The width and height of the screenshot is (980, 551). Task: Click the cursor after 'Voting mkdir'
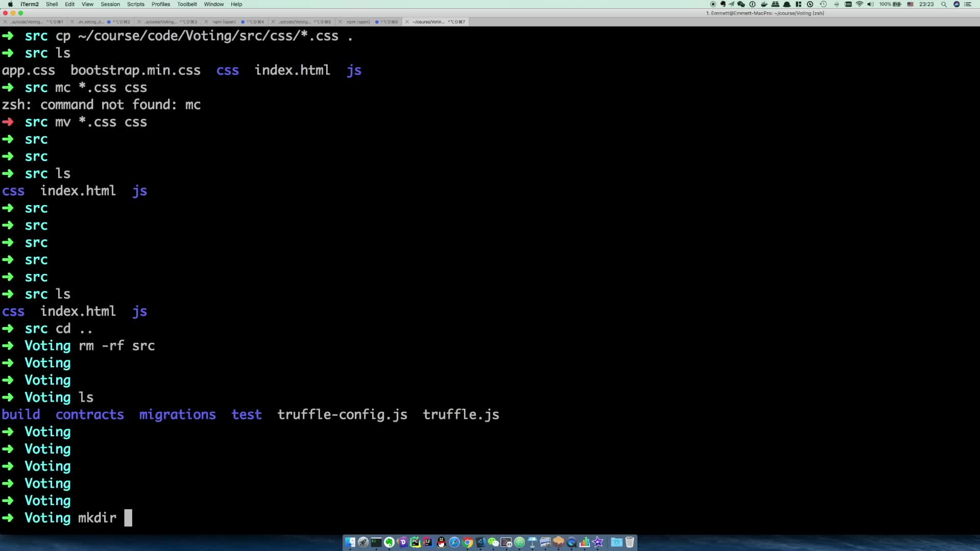pos(128,518)
